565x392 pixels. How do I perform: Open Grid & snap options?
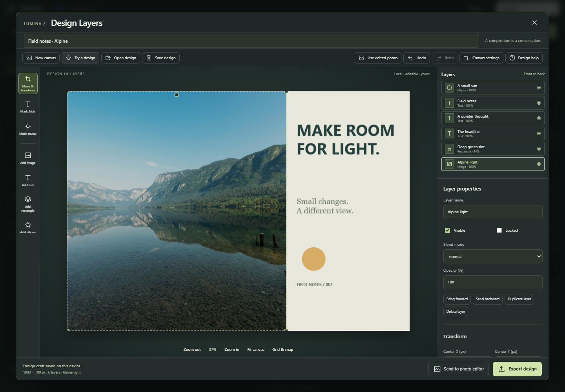click(x=283, y=350)
